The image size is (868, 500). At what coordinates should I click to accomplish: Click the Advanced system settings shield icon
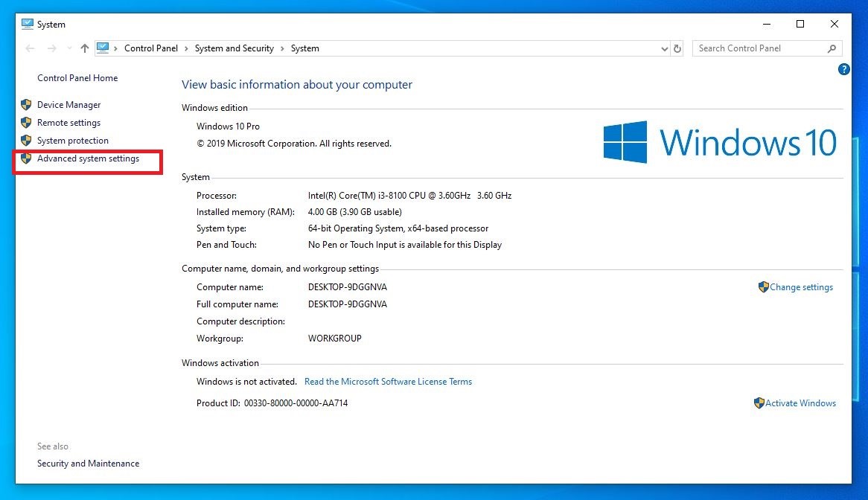point(26,158)
